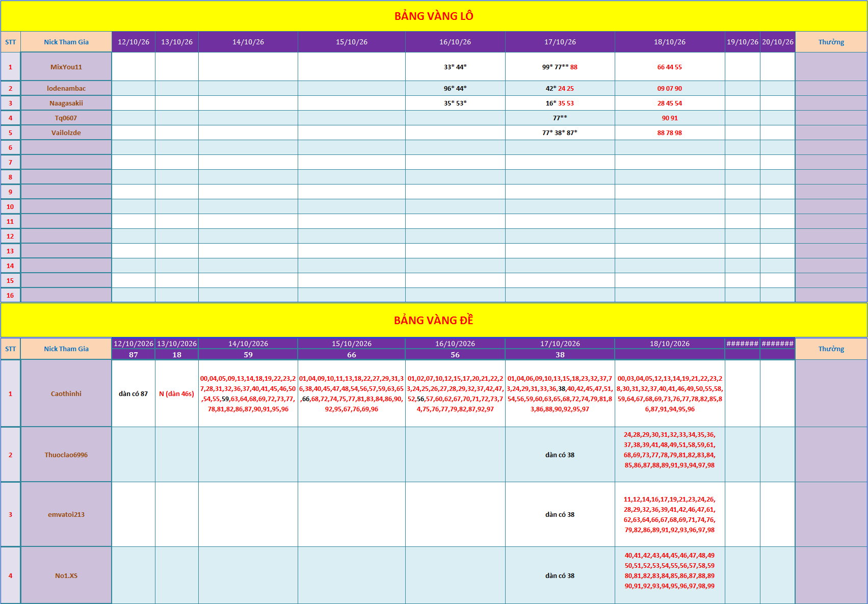Select cell with 66 44 55
This screenshot has height=604, width=868.
point(670,67)
